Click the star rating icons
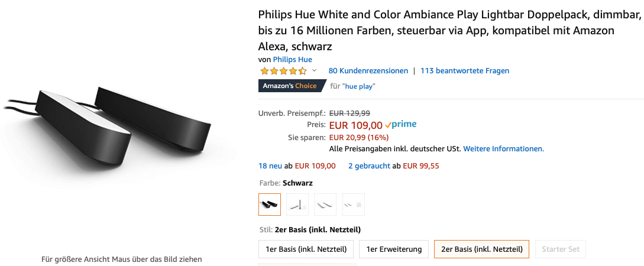 [283, 71]
